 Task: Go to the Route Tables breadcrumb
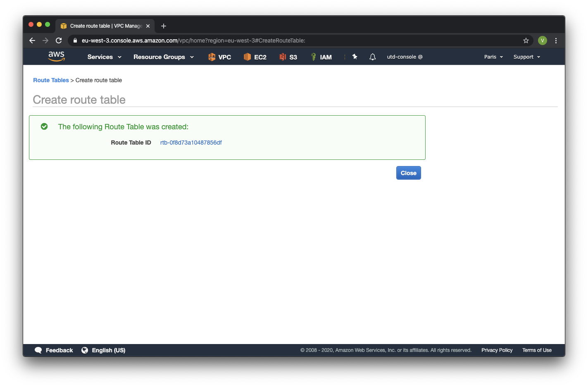(x=51, y=80)
